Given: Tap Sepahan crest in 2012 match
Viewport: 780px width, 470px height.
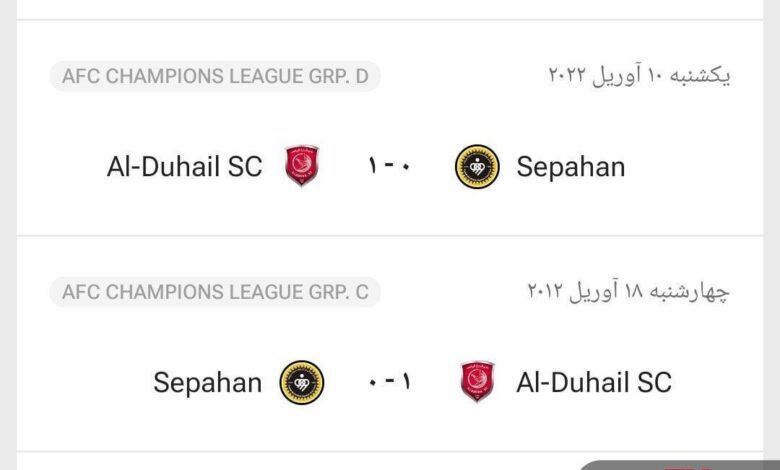Looking at the screenshot, I should click(302, 382).
